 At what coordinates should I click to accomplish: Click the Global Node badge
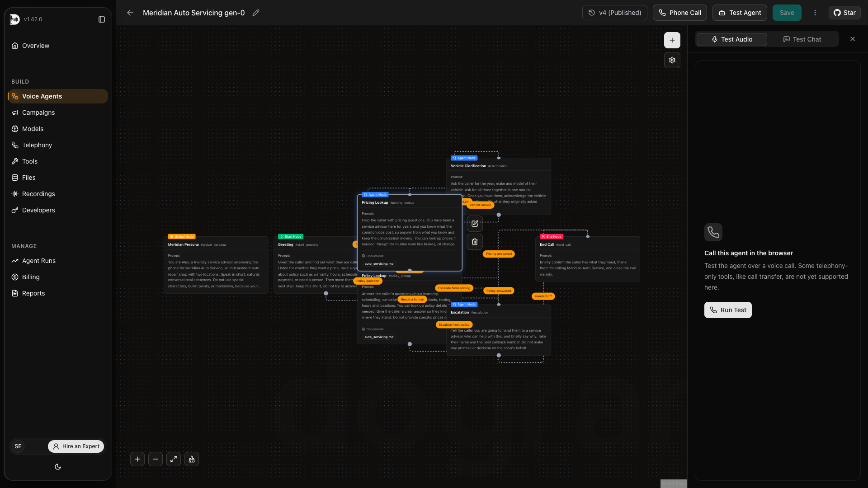182,237
